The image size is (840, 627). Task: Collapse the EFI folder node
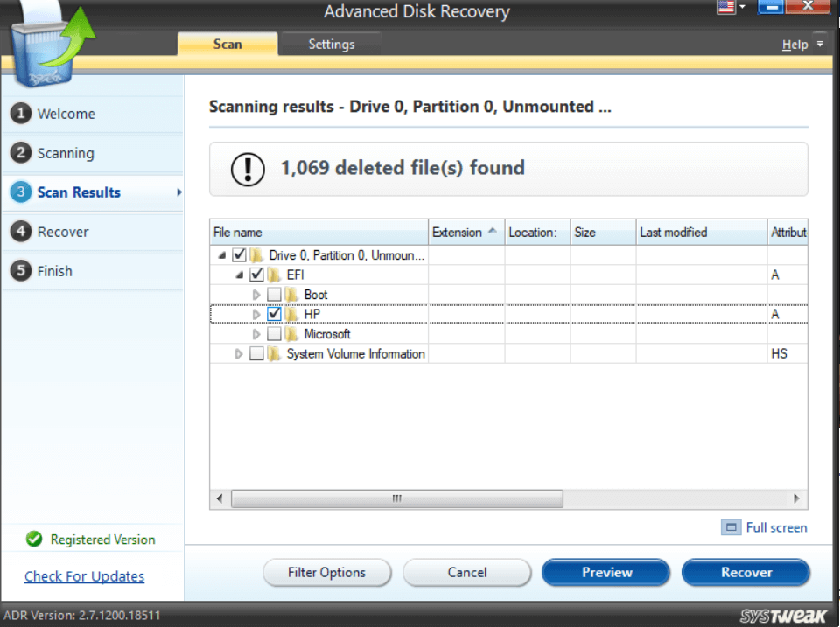pyautogui.click(x=239, y=275)
